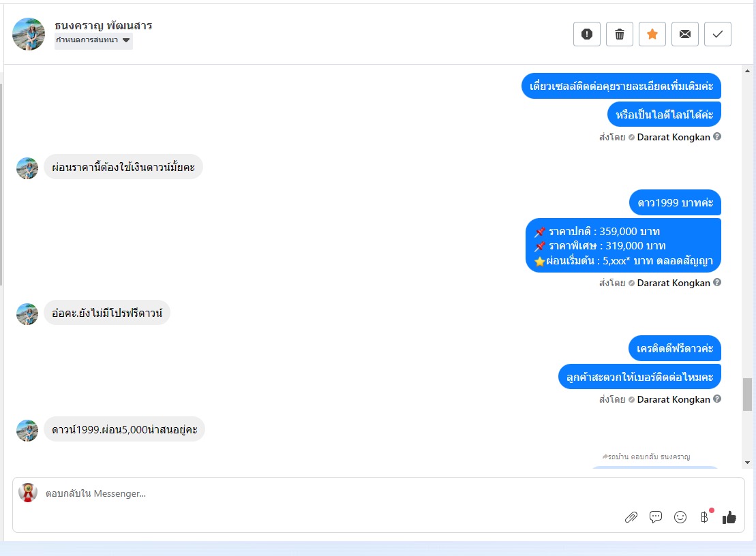Mark the conversation as spam with the exclamation icon
The width and height of the screenshot is (756, 556).
587,34
